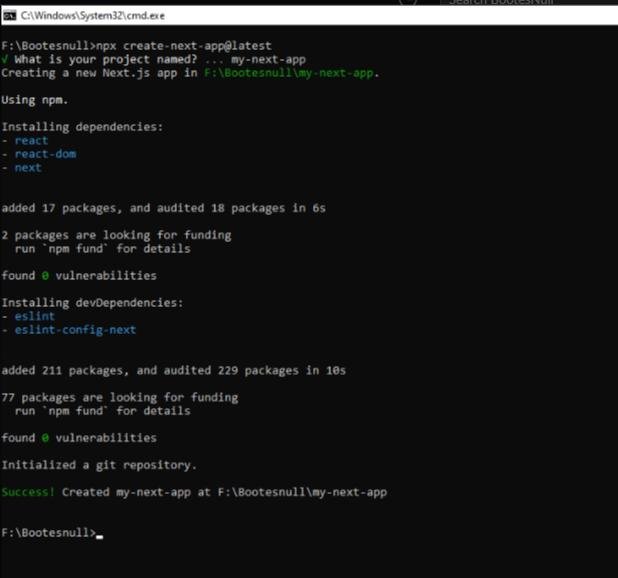Click the "added 211 packages" line
This screenshot has height=578, width=618.
pyautogui.click(x=173, y=370)
